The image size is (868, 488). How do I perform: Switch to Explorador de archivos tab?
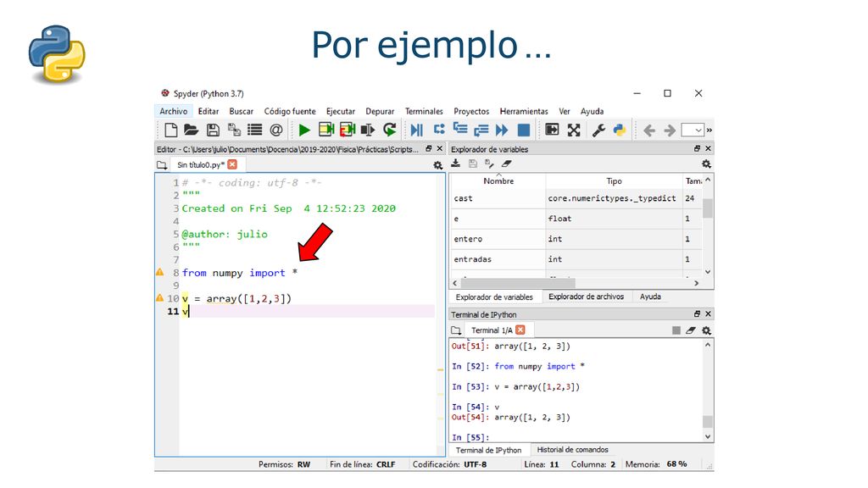click(x=586, y=297)
